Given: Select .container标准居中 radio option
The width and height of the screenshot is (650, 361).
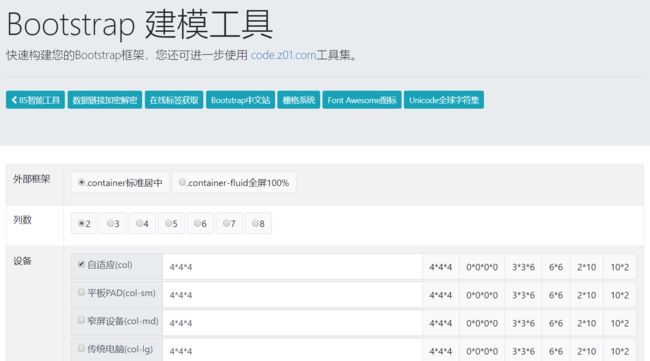Looking at the screenshot, I should pyautogui.click(x=82, y=182).
